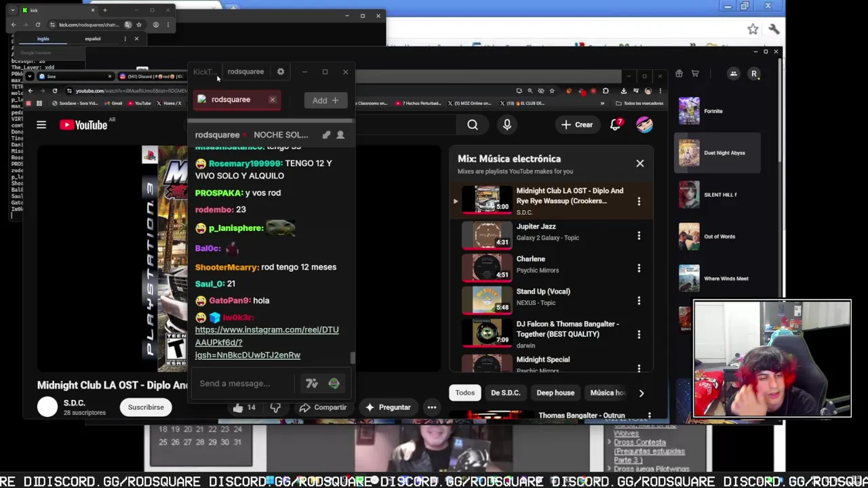The width and height of the screenshot is (868, 488).
Task: Open R profile avatar in game launcher
Action: (754, 73)
